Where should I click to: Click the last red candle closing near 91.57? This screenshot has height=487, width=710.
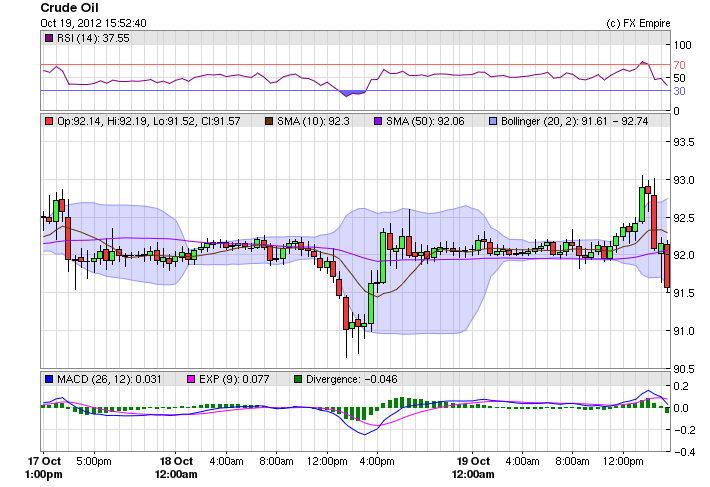pos(667,266)
